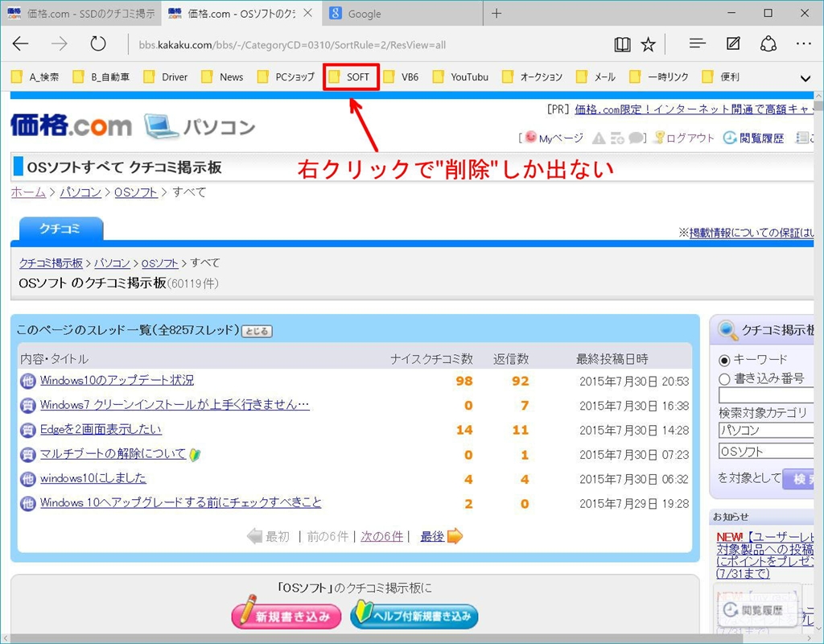
Task: Open the PR 価格.com限定 advertisement link
Action: pos(694,109)
